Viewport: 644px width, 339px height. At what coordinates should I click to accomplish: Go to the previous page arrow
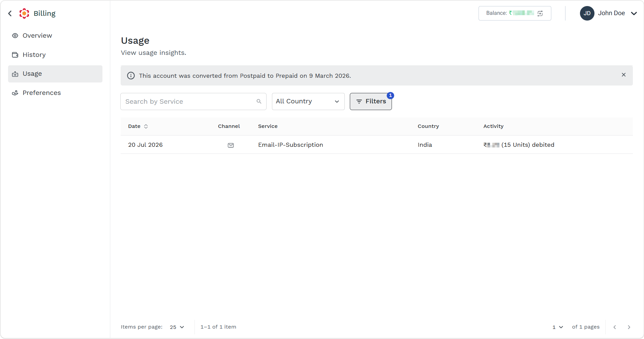[x=615, y=327]
